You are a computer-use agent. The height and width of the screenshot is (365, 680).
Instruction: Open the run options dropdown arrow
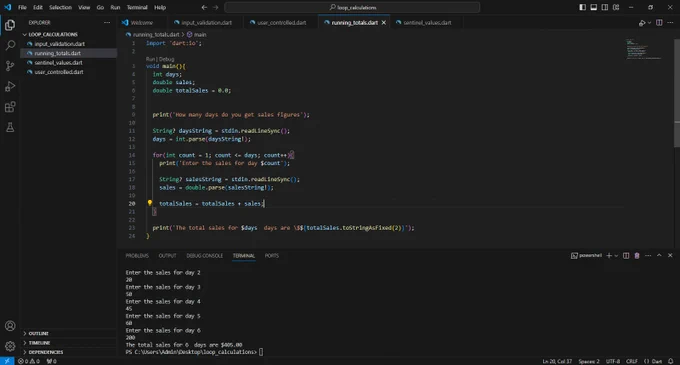(x=649, y=23)
